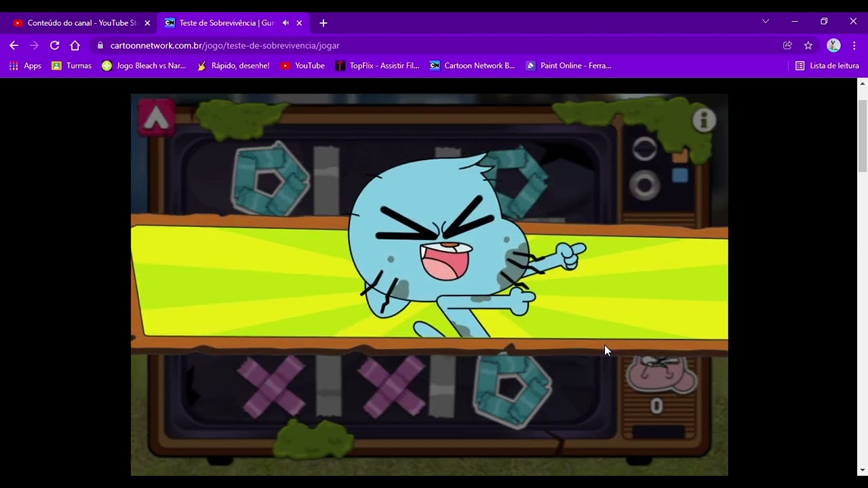Click the blue square on TV panel
Viewport: 868px width, 488px height.
point(680,176)
